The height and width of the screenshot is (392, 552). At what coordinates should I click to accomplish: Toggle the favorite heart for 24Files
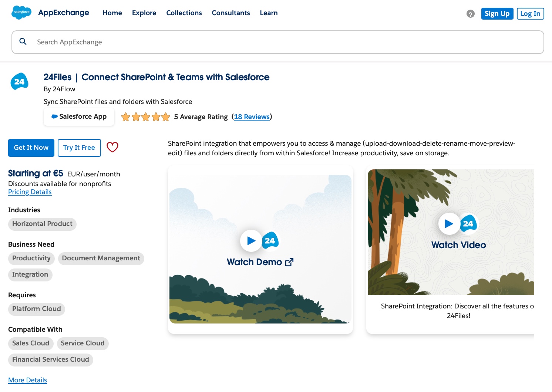pos(112,147)
